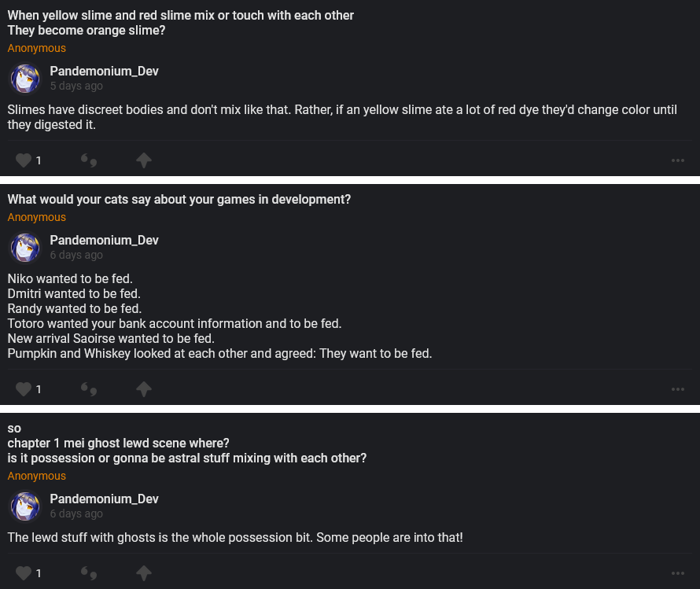This screenshot has width=700, height=589.
Task: Click Pandemonium_Dev avatar on slime answer
Action: tap(25, 79)
